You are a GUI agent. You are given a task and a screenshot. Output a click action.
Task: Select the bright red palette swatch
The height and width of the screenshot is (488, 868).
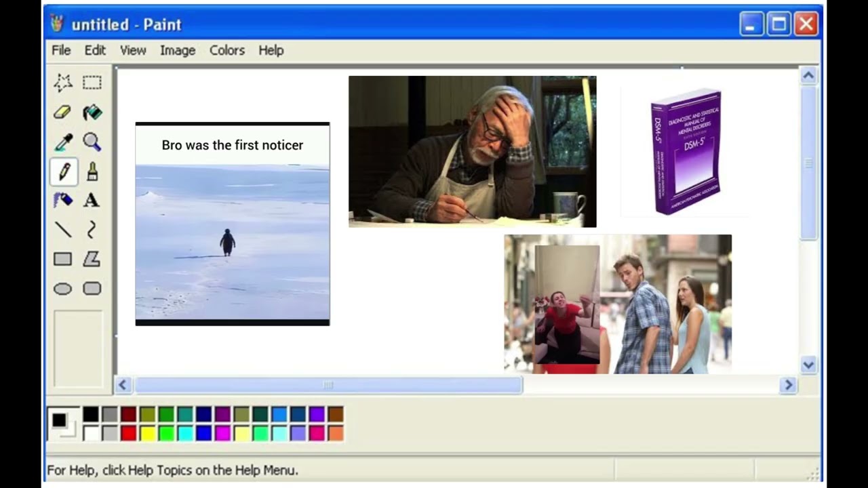pyautogui.click(x=129, y=432)
